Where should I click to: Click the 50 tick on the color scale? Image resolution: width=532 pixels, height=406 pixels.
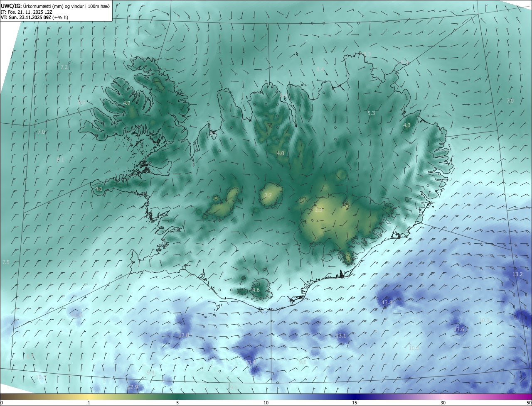(x=529, y=403)
